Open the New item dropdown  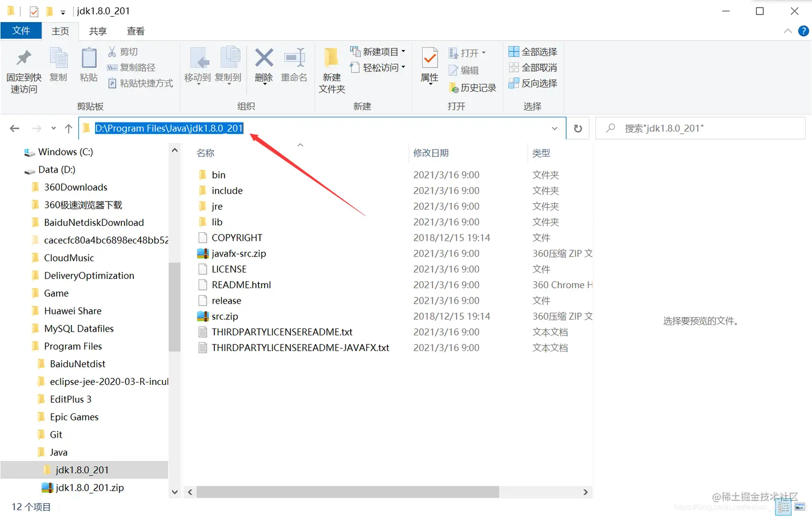point(403,52)
